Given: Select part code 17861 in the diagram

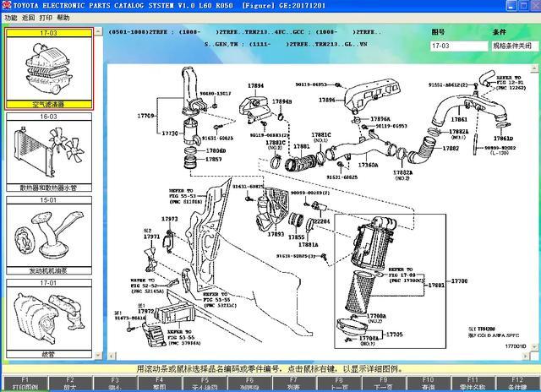Looking at the screenshot, I should pos(459,120).
